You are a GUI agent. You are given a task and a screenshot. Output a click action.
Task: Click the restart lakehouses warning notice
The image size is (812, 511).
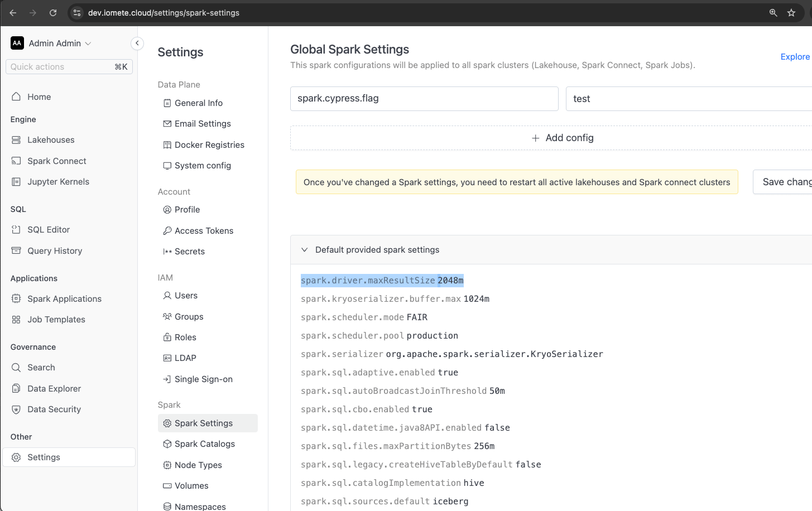tap(517, 182)
